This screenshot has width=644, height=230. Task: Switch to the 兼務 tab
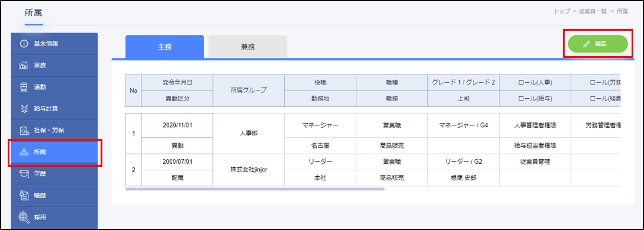pyautogui.click(x=247, y=47)
